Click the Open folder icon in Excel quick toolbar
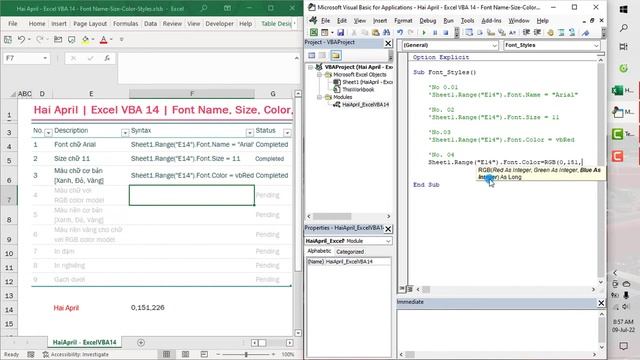The height and width of the screenshot is (360, 640). coord(58,39)
